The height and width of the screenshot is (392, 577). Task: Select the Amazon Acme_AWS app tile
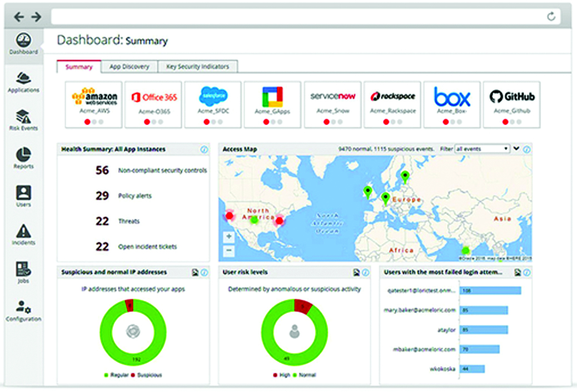pyautogui.click(x=94, y=105)
